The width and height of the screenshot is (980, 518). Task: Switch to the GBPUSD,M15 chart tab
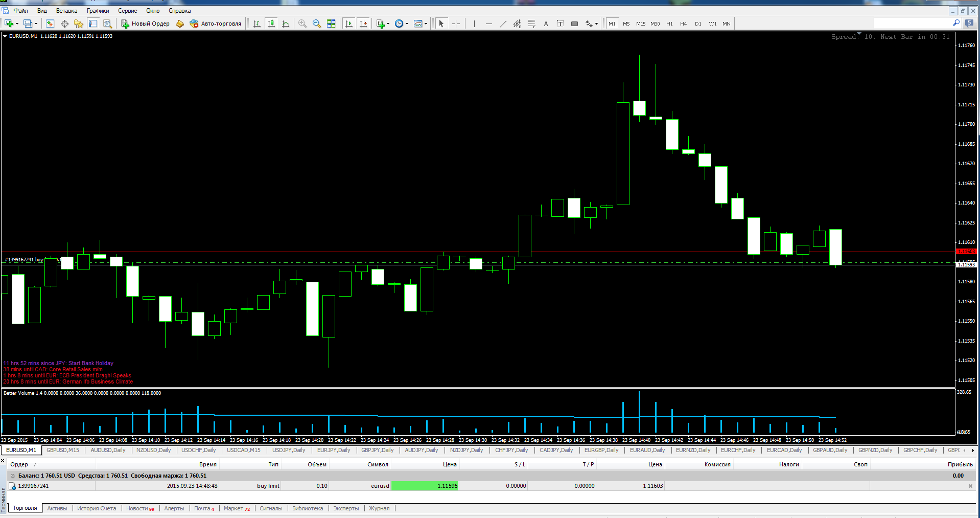tap(63, 450)
